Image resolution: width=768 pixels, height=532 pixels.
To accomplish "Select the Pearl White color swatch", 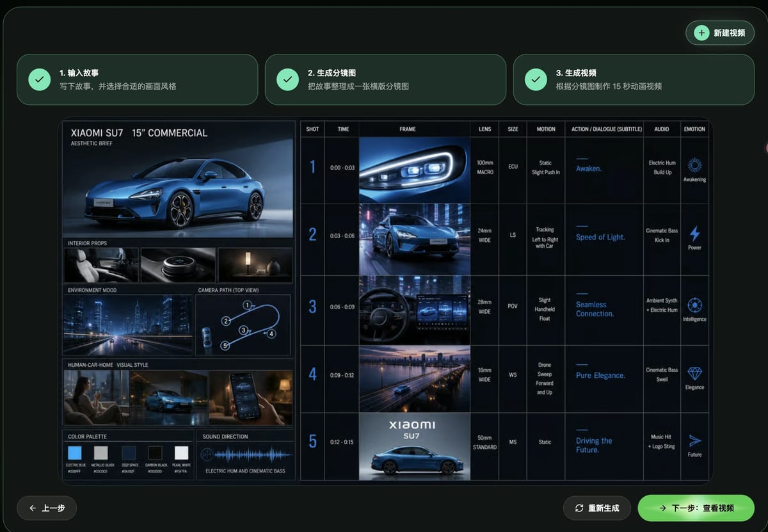I will tap(182, 453).
